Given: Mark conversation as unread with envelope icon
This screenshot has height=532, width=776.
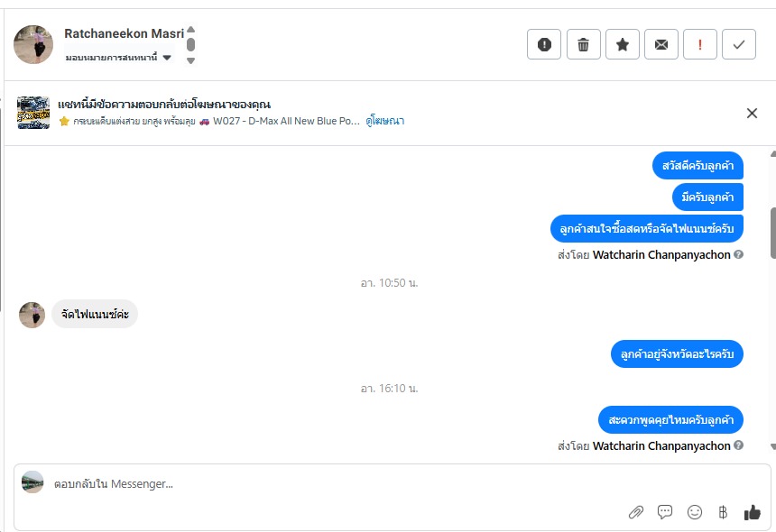Looking at the screenshot, I should [661, 44].
